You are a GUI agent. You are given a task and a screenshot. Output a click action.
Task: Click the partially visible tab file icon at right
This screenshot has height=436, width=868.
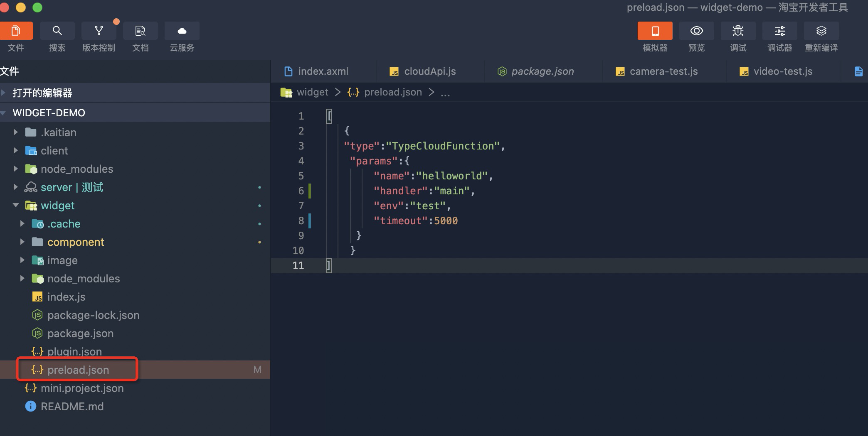click(x=858, y=71)
